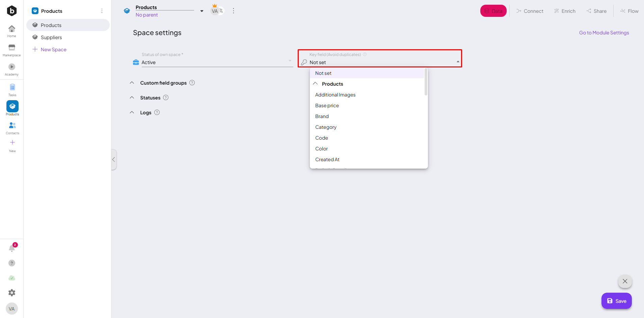Select Brand from the key field list

322,116
